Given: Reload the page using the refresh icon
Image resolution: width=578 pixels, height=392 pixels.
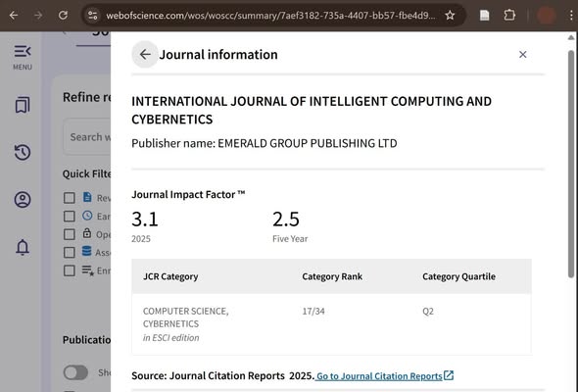Looking at the screenshot, I should [x=63, y=15].
